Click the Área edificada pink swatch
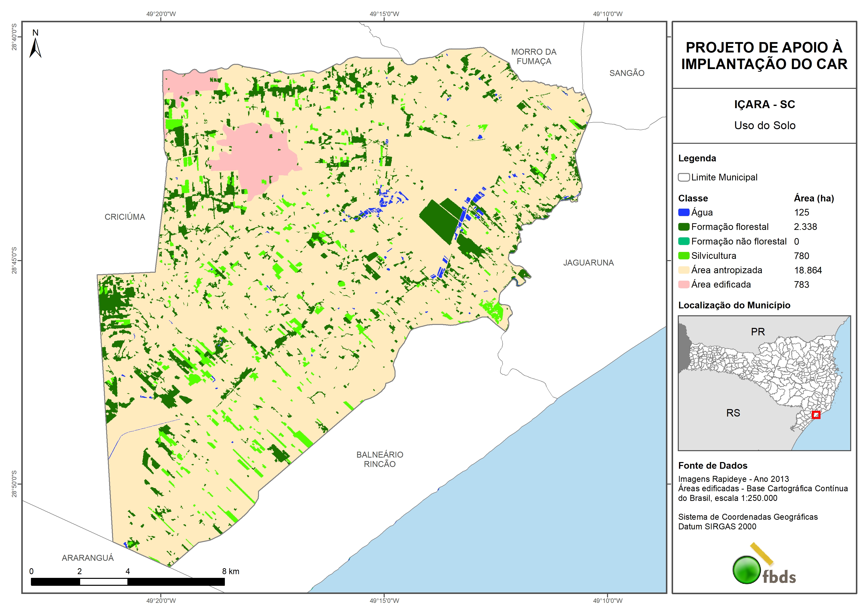 coord(683,285)
